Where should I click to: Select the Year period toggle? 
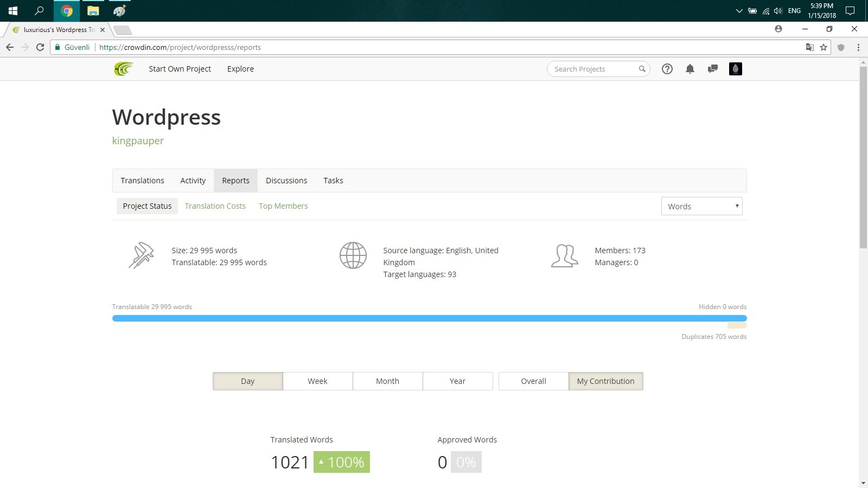(457, 381)
